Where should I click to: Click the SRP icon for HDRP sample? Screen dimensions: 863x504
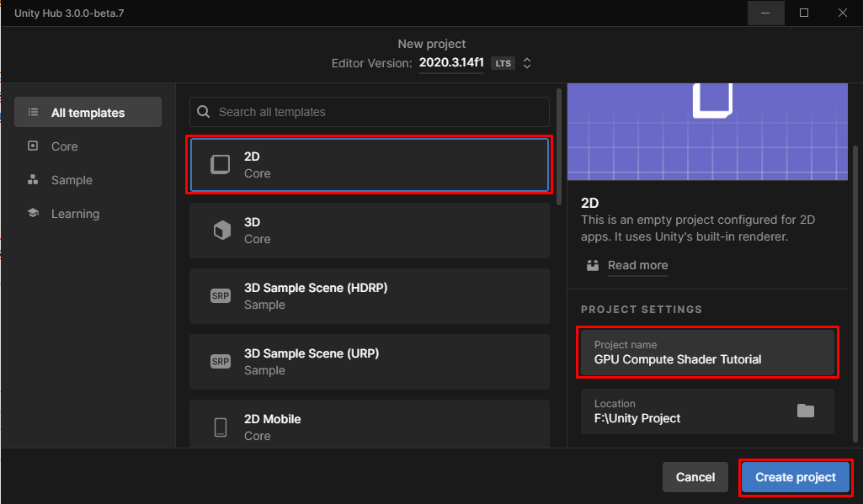click(220, 296)
